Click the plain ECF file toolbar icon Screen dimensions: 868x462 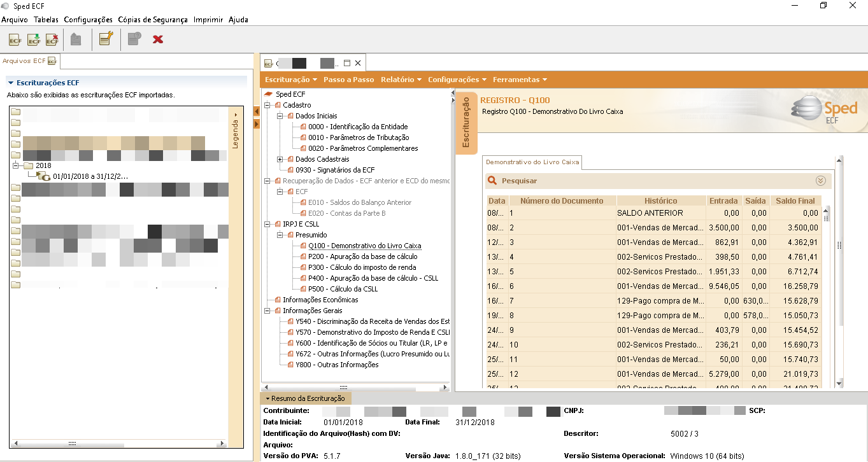pos(15,39)
